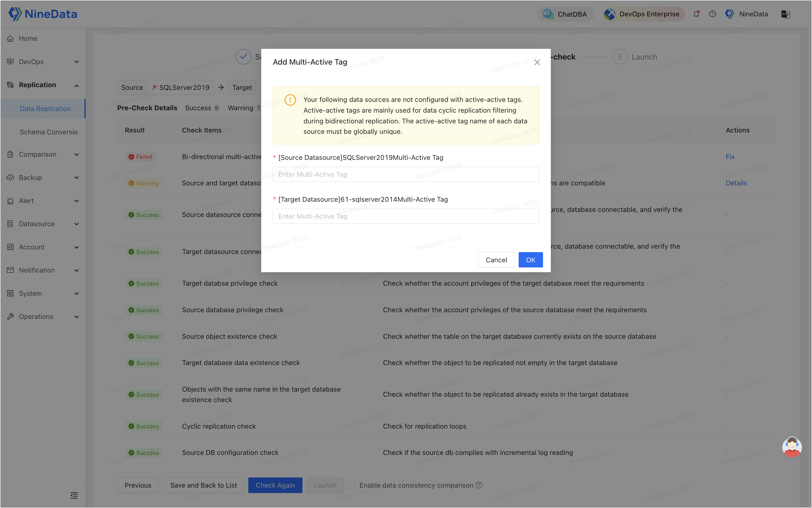The height and width of the screenshot is (508, 812).
Task: Click the Comparison sidebar icon
Action: [10, 154]
